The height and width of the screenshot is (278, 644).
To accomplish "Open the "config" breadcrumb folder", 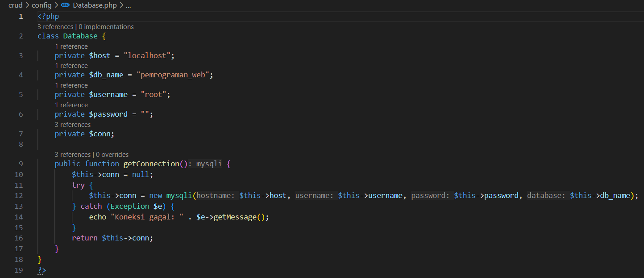I will 42,5.
